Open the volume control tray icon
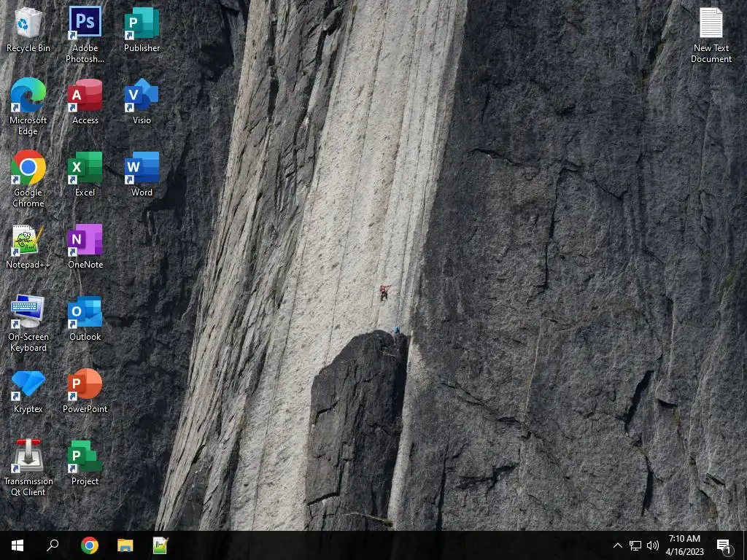Viewport: 747px width, 560px height. [653, 545]
